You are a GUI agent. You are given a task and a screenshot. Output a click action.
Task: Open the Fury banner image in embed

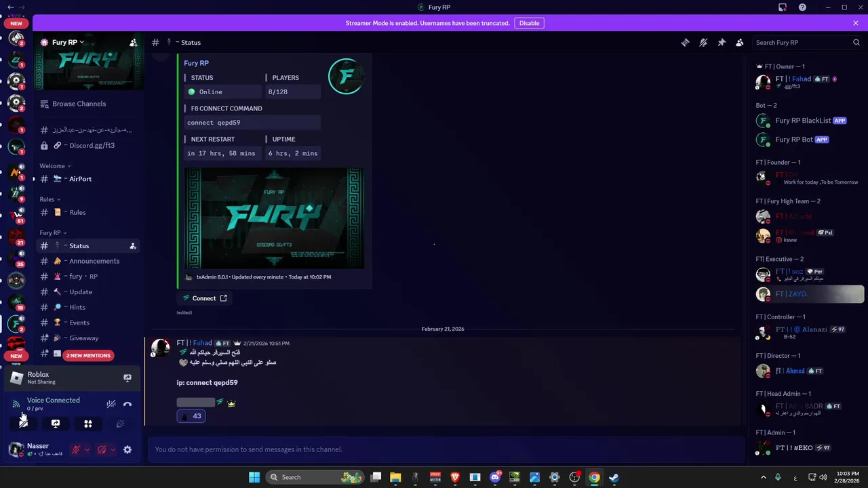pyautogui.click(x=274, y=218)
